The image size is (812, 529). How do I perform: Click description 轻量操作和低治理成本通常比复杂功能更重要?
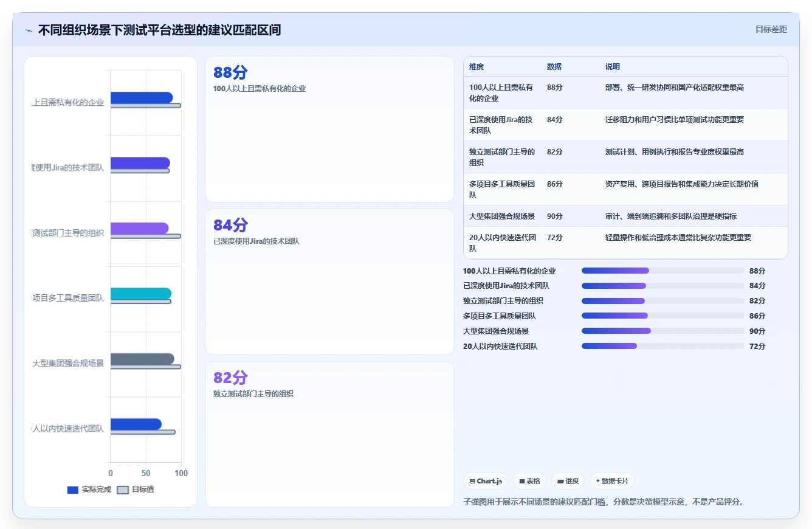[x=678, y=238]
